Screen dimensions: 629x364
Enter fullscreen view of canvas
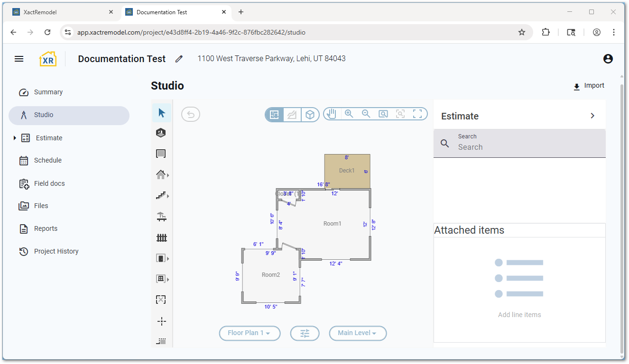point(417,114)
